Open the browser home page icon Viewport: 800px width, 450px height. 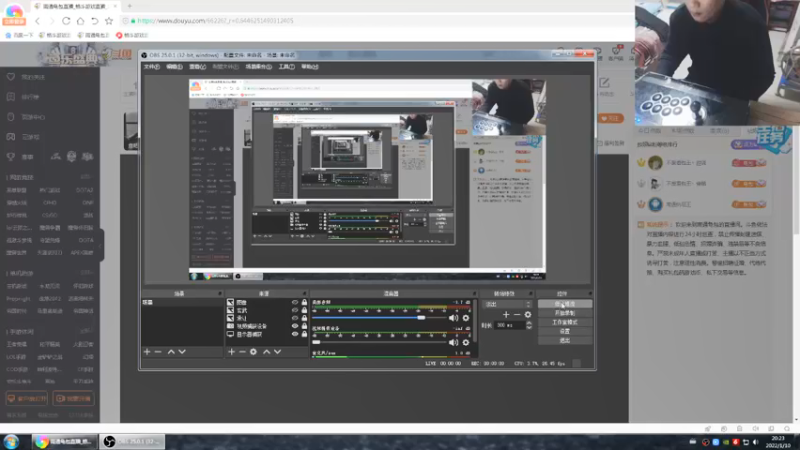point(80,21)
